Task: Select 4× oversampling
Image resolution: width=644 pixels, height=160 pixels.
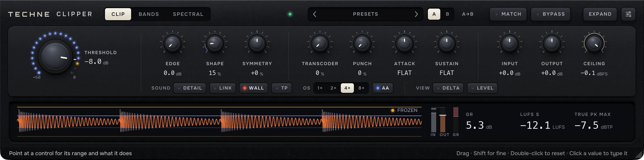Action: [347, 88]
